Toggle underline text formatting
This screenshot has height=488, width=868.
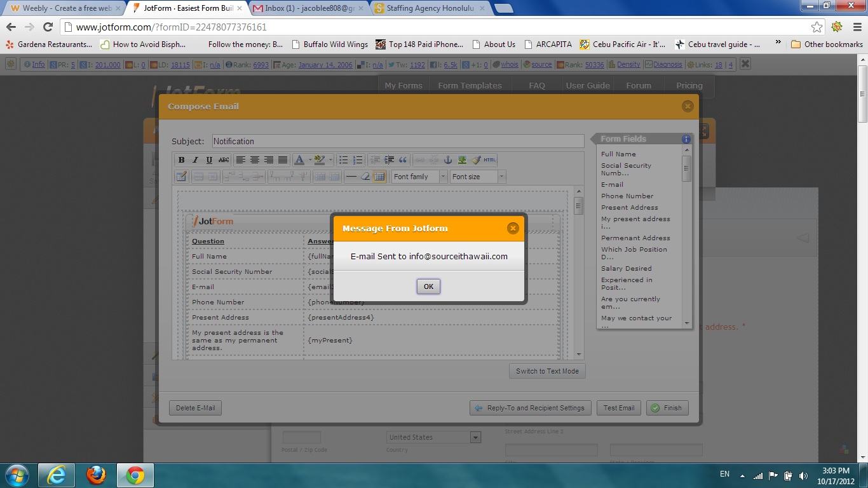pyautogui.click(x=209, y=160)
